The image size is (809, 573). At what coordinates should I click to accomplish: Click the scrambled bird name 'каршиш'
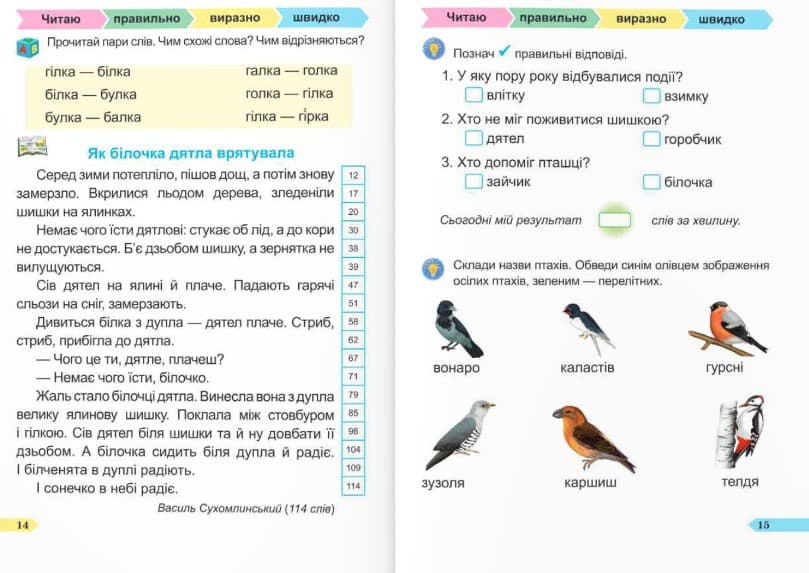click(x=590, y=483)
